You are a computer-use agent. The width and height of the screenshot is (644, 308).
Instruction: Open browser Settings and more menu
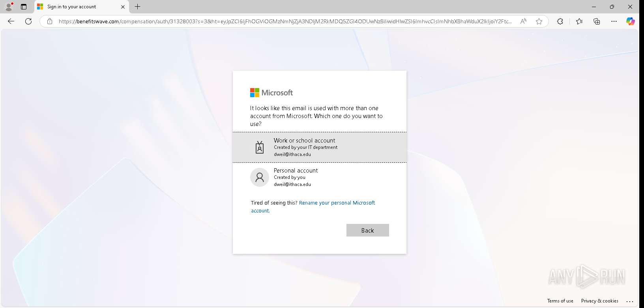pos(614,21)
